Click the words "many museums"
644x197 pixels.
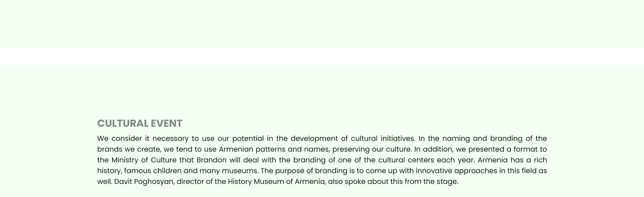pos(228,171)
